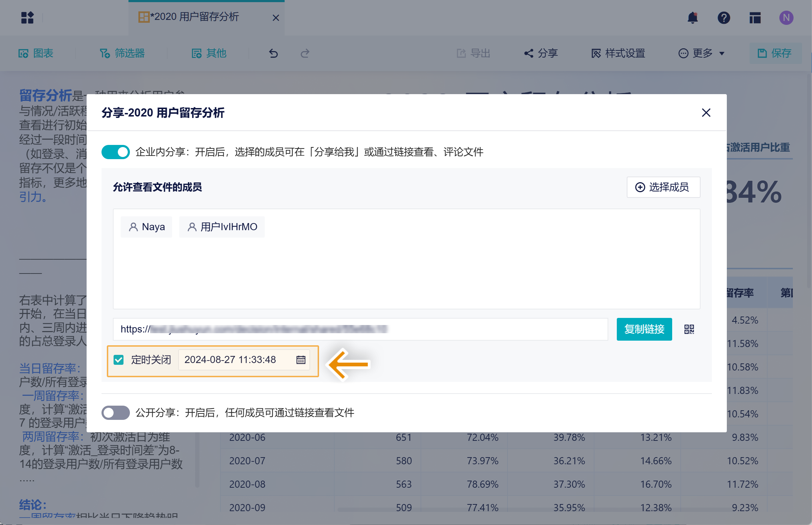Open the 图表 toolbar menu
This screenshot has height=525, width=812.
(x=36, y=53)
